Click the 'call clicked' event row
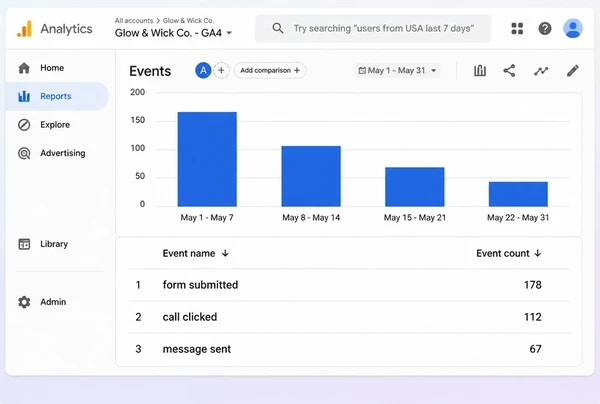The height and width of the screenshot is (404, 600). click(349, 317)
